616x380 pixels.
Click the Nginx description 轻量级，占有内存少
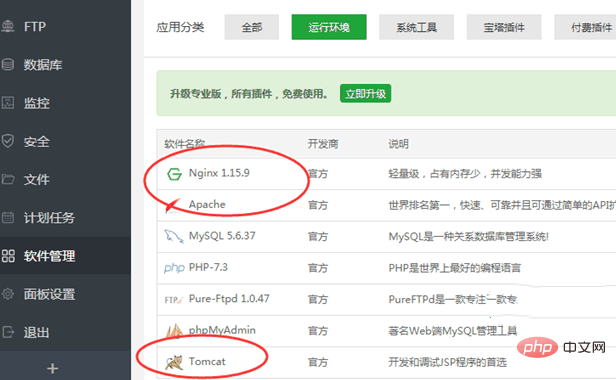465,173
